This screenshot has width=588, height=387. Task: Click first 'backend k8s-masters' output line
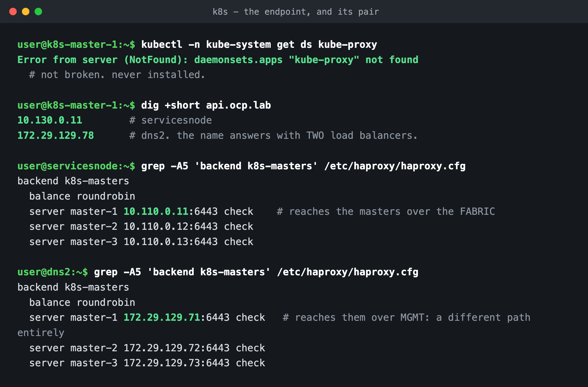tap(73, 181)
